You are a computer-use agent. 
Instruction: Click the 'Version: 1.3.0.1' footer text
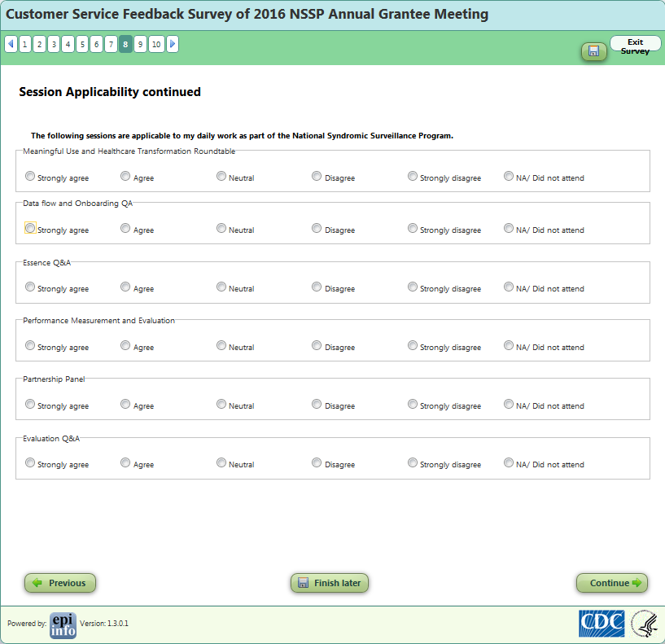click(x=104, y=623)
